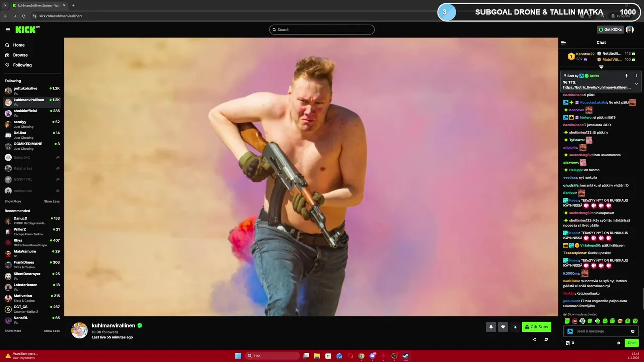Click the icon beside share button

click(546, 340)
